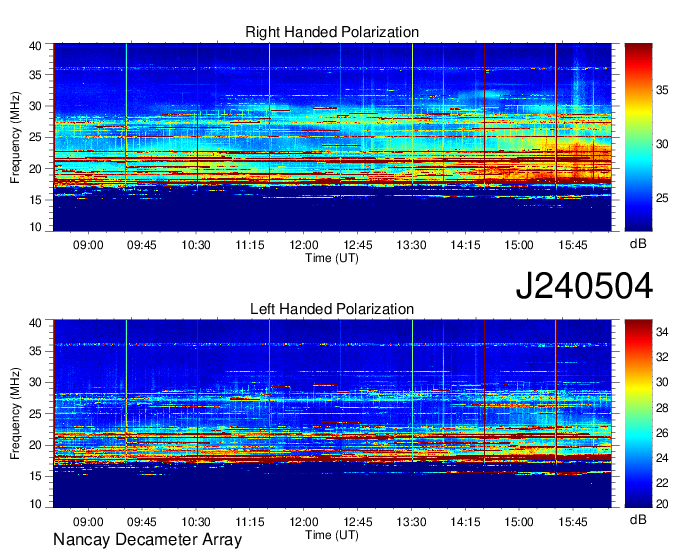This screenshot has width=680, height=552.
Task: Click 34 dB tick on bottom color bar
Action: coord(662,332)
